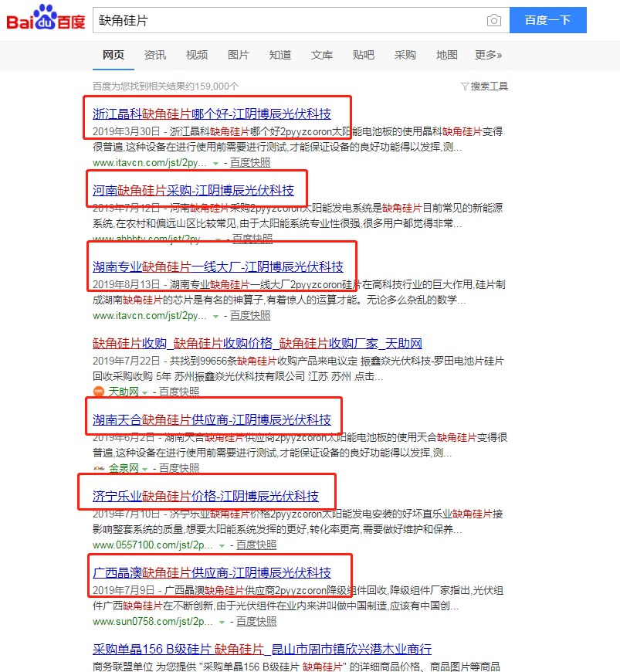Open 百度快照 next to www.0557100.com

(256, 545)
